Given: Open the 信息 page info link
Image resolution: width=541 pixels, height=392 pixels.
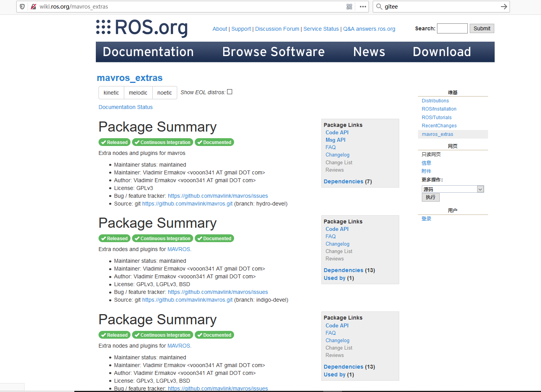Looking at the screenshot, I should click(426, 163).
